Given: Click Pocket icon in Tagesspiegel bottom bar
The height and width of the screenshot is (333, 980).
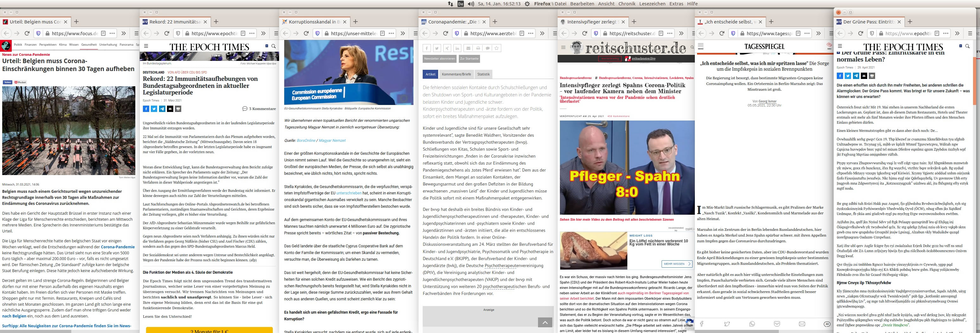Looking at the screenshot, I should pyautogui.click(x=777, y=324).
